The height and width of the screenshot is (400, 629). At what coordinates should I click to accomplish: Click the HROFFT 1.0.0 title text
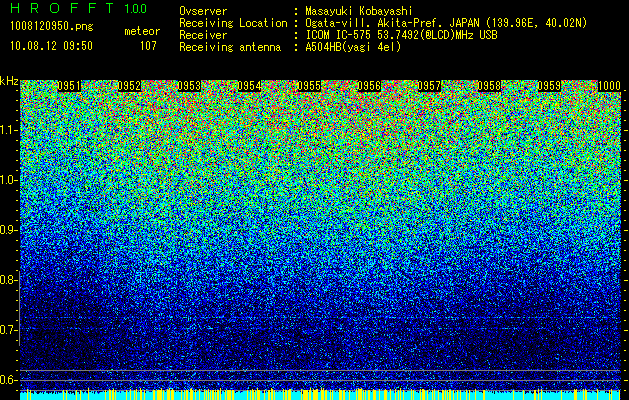coord(79,8)
